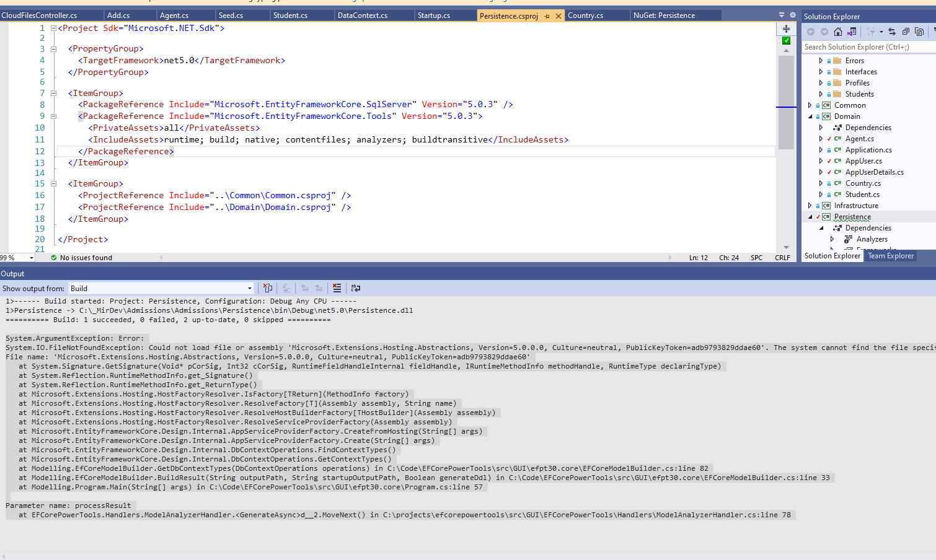The image size is (936, 560).
Task: Click the zoom percentage control
Action: tap(17, 257)
